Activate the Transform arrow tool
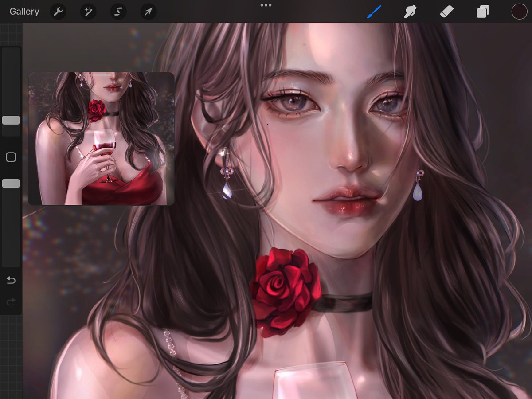Viewport: 532px width, 399px height. [149, 12]
